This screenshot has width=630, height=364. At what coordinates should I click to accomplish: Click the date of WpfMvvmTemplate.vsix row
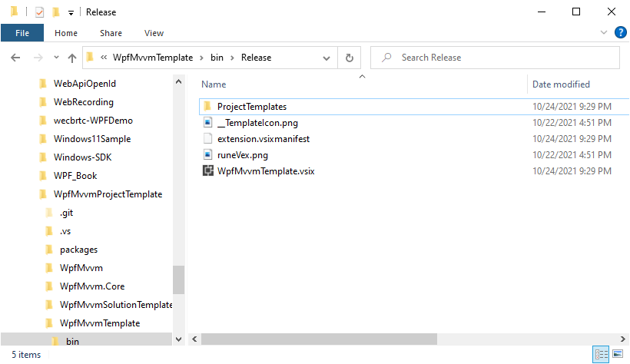tap(572, 170)
